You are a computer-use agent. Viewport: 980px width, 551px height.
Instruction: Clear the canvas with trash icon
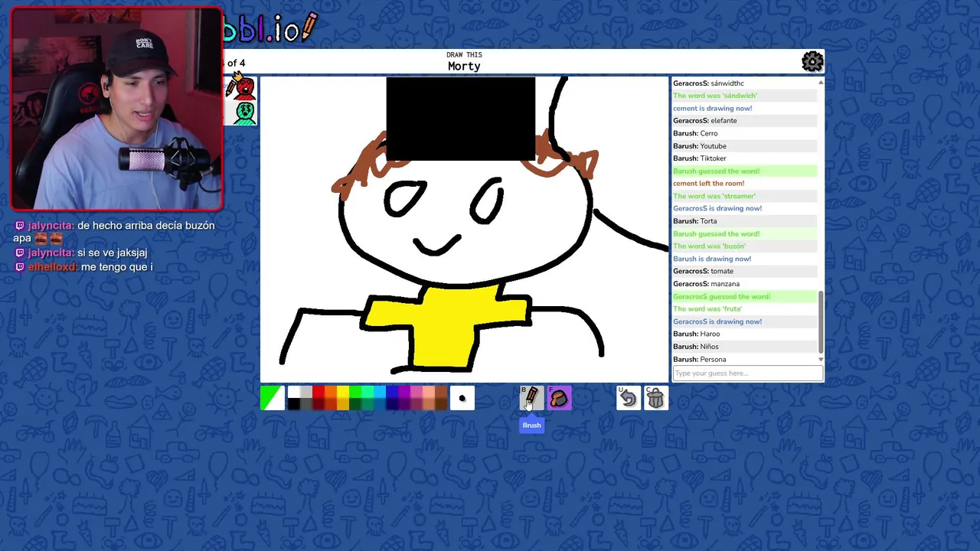click(655, 398)
